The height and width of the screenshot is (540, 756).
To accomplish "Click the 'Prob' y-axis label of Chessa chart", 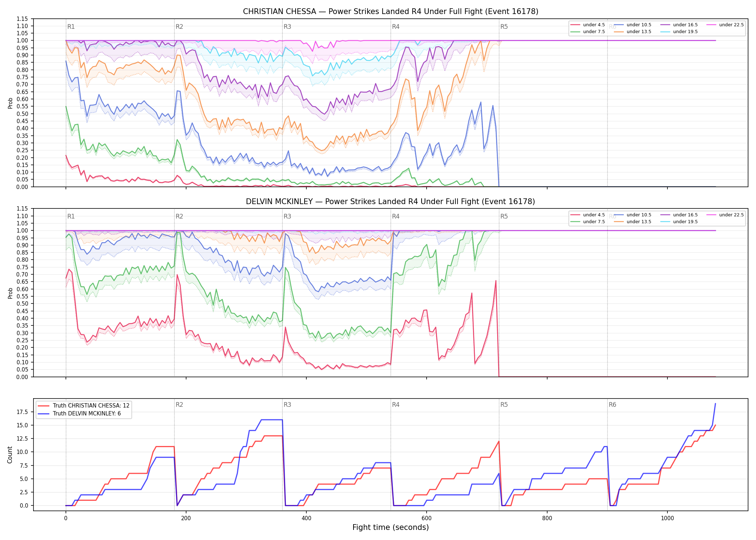I will (10, 103).
